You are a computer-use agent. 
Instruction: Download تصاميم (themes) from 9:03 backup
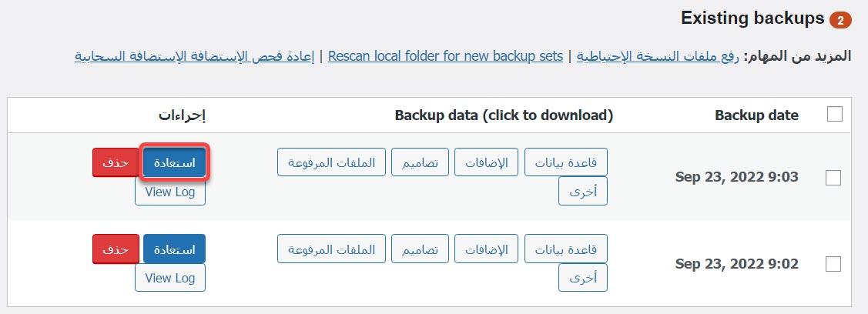point(420,162)
